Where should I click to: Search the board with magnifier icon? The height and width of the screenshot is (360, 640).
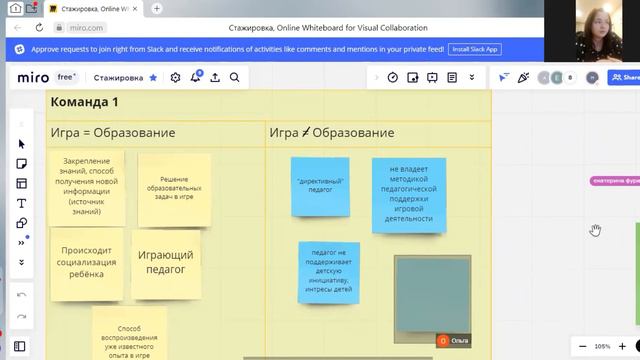click(x=235, y=78)
